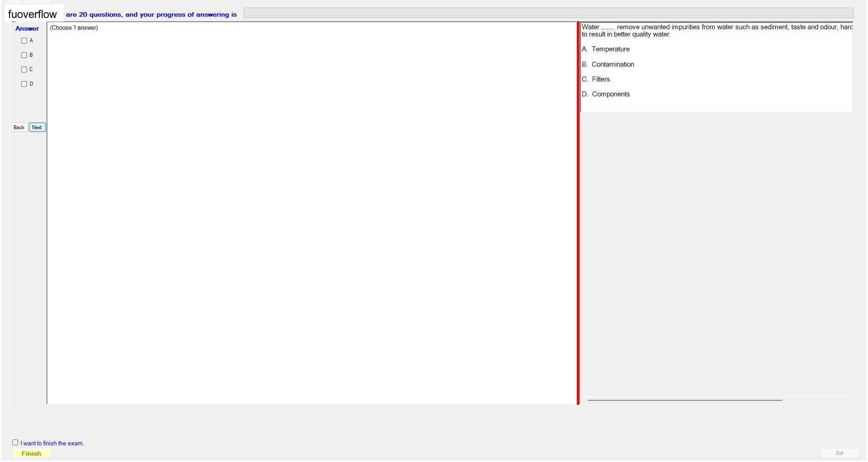This screenshot has height=462, width=868.
Task: Click the 'Answer' heading label
Action: click(x=27, y=28)
